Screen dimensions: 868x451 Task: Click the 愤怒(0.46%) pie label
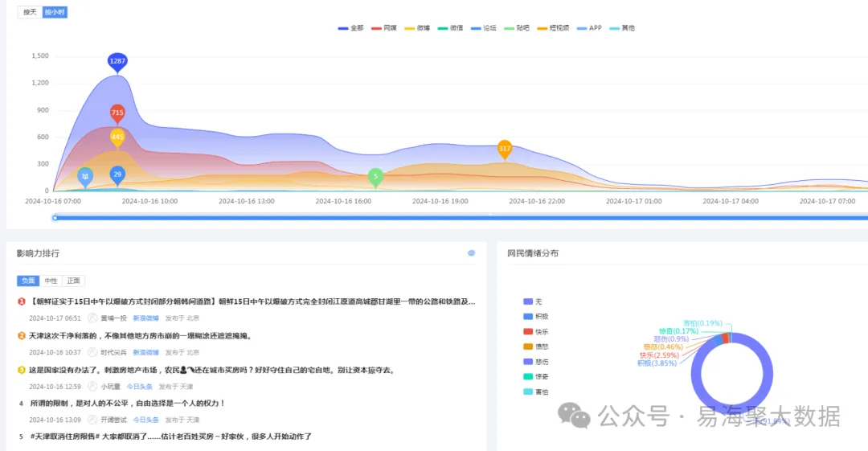663,346
